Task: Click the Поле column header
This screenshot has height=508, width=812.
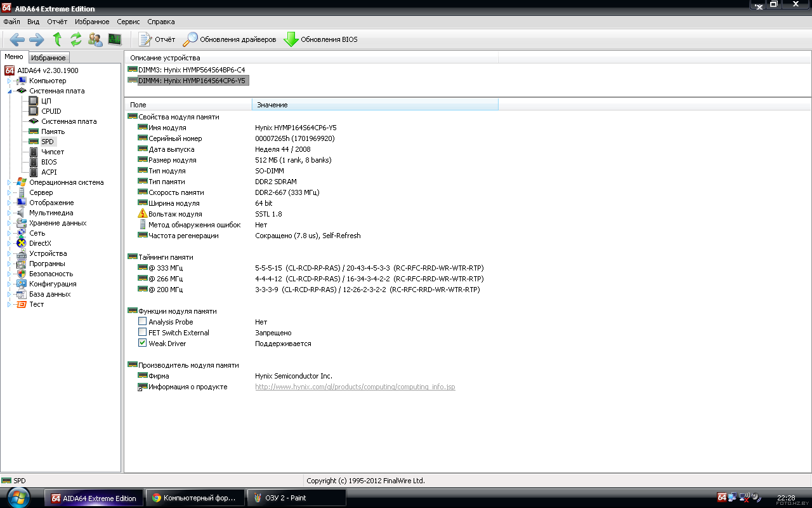Action: click(x=188, y=104)
